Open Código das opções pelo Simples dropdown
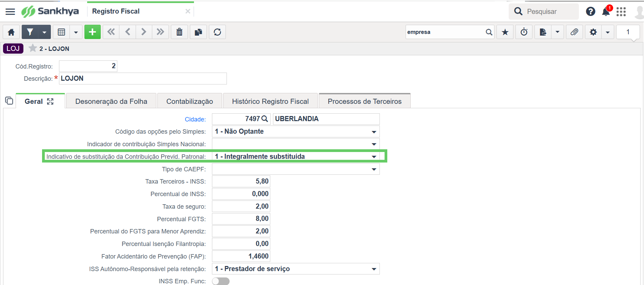This screenshot has height=285, width=644. (x=374, y=132)
